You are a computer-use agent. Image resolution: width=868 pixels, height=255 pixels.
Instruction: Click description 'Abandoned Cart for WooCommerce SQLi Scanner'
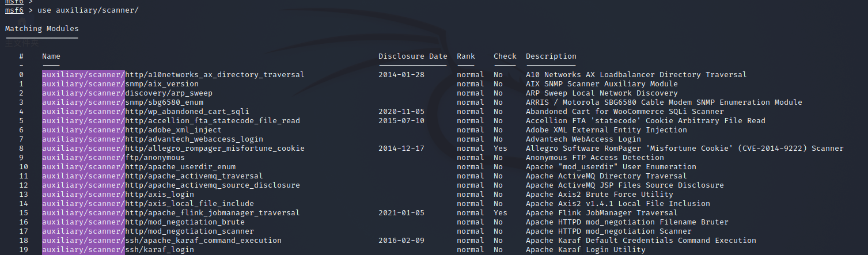pos(625,112)
